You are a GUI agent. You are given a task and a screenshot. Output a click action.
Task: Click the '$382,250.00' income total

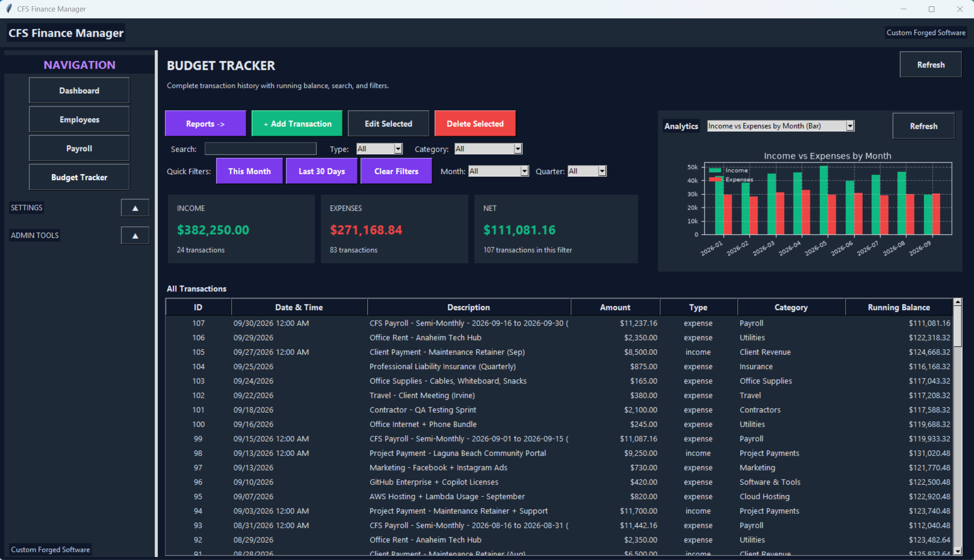(x=213, y=230)
